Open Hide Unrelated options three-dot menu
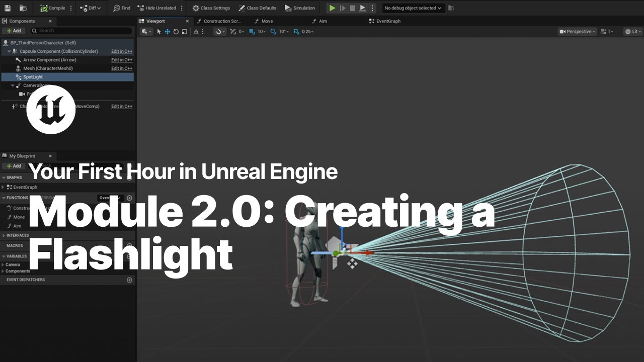This screenshot has width=644, height=362. click(x=182, y=8)
